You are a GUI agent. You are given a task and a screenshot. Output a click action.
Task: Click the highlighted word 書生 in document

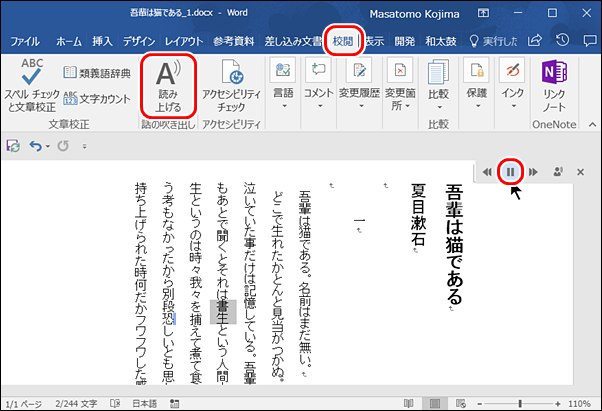pos(223,312)
